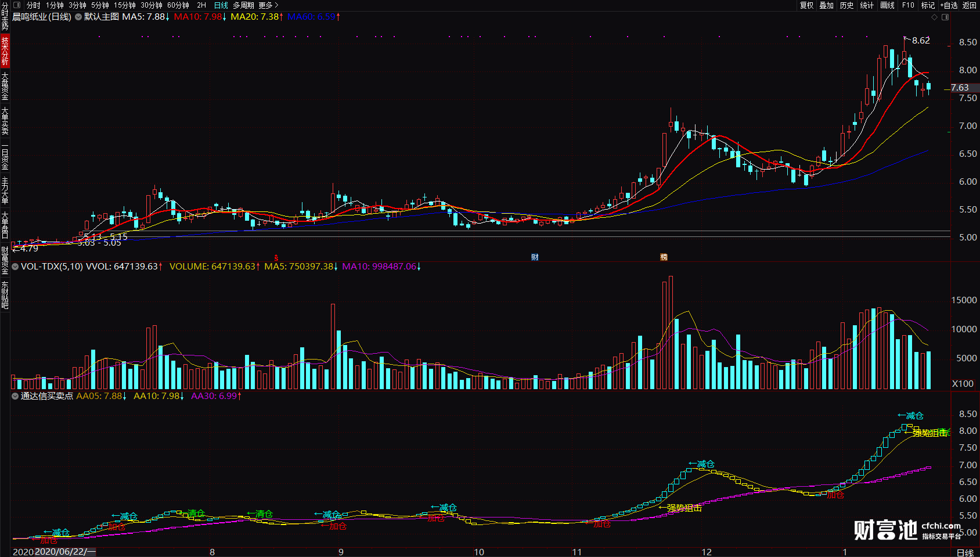Open 东财贴吧 side tab

(5, 295)
